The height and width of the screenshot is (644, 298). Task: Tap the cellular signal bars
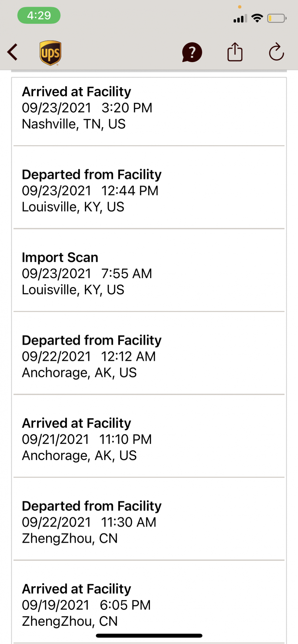[x=240, y=18]
